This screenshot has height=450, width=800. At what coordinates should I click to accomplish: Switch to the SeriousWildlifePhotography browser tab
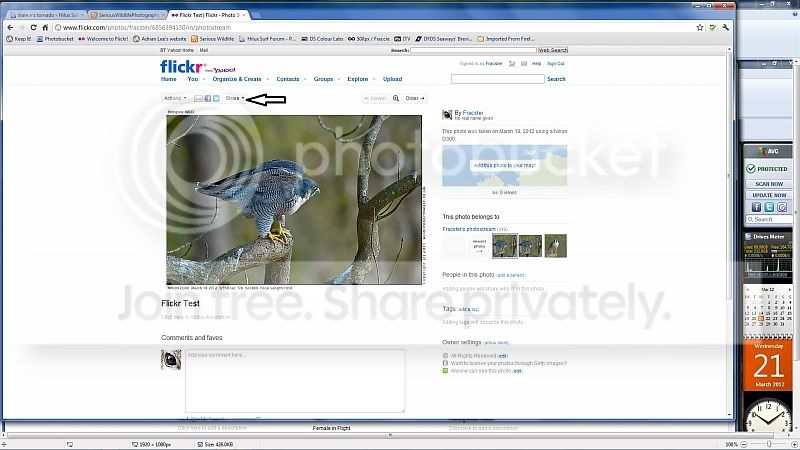coord(127,15)
